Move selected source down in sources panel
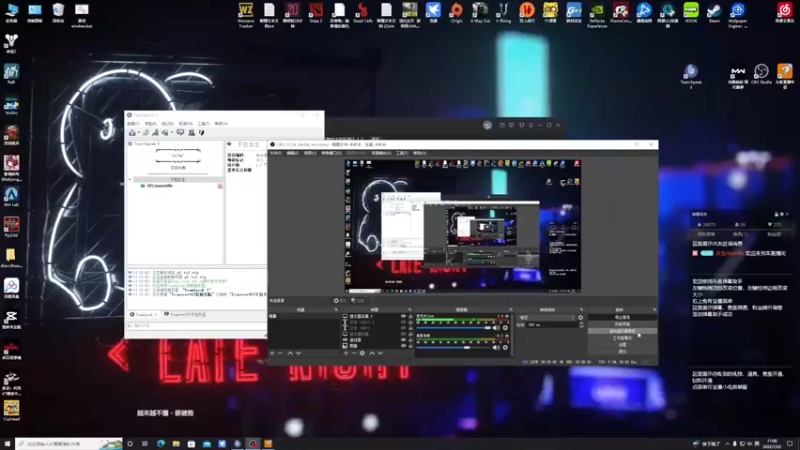The image size is (800, 450). pyautogui.click(x=380, y=353)
